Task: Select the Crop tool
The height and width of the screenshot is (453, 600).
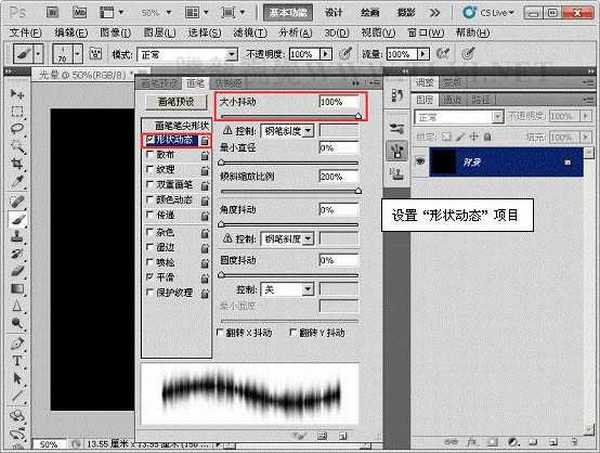Action: pos(17,164)
